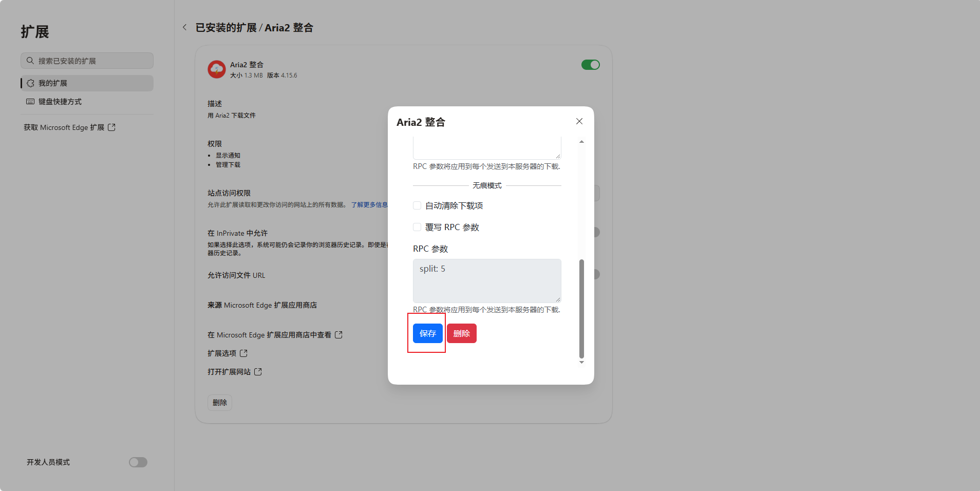Click the Aria2 整合 extension logo icon
The height and width of the screenshot is (491, 980).
(x=217, y=69)
